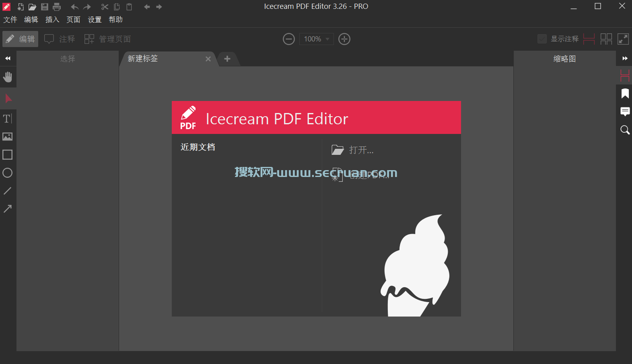Zoom out with the minus circle

(x=289, y=39)
